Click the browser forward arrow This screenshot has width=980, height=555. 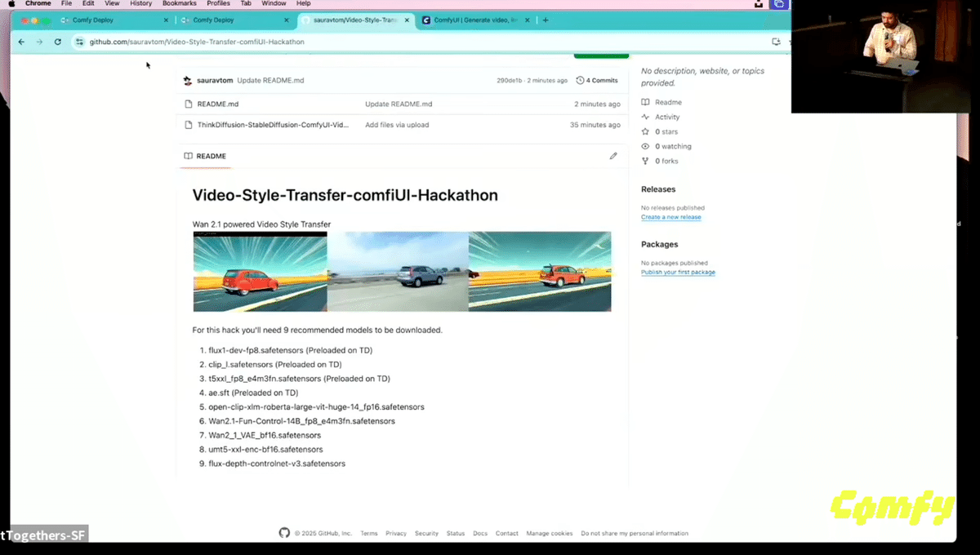(x=38, y=42)
